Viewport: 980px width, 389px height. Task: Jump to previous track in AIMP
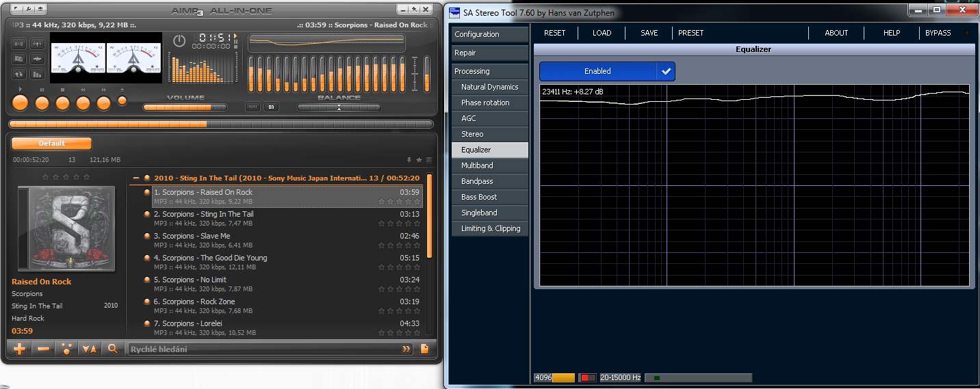tap(83, 103)
